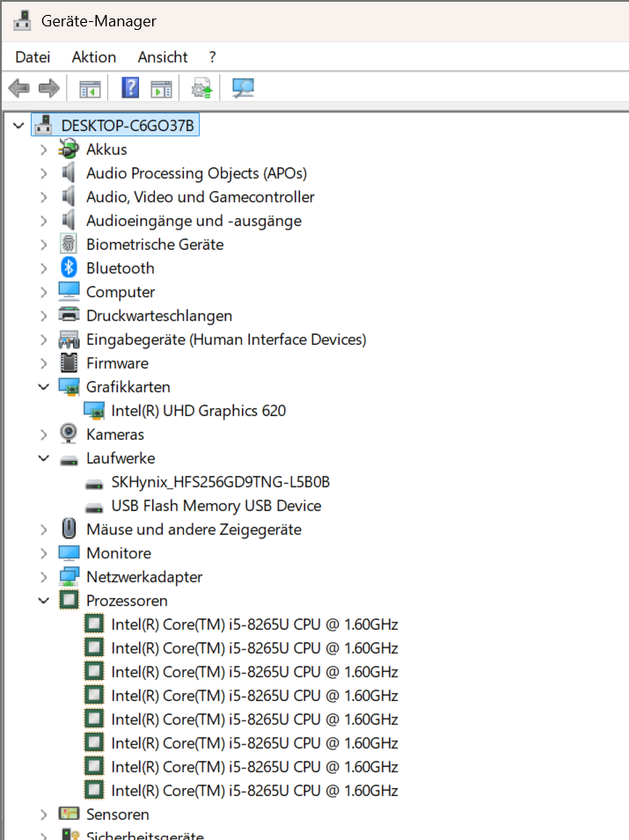The height and width of the screenshot is (840, 629).
Task: Click scan for hardware changes monitor icon
Action: 243,88
